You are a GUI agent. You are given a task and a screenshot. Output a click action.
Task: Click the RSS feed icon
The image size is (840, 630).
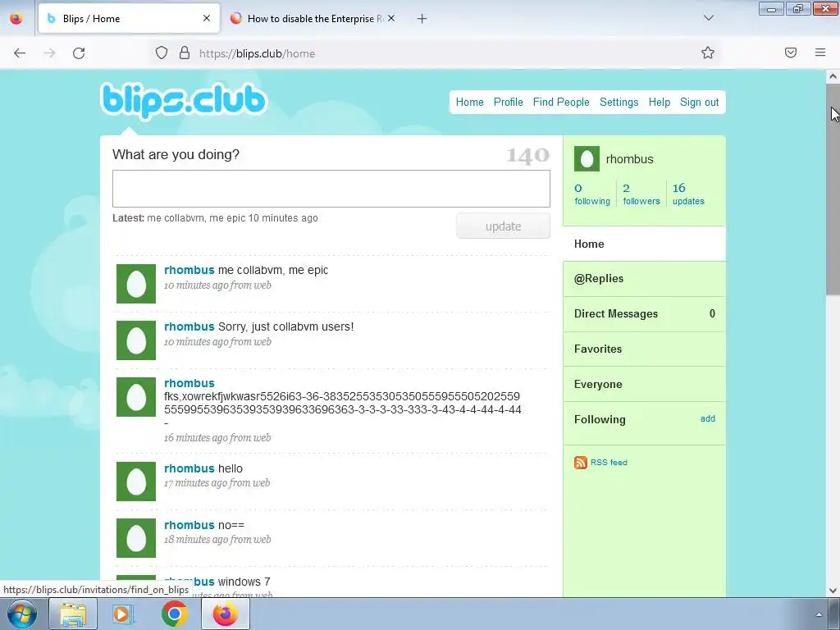tap(581, 463)
